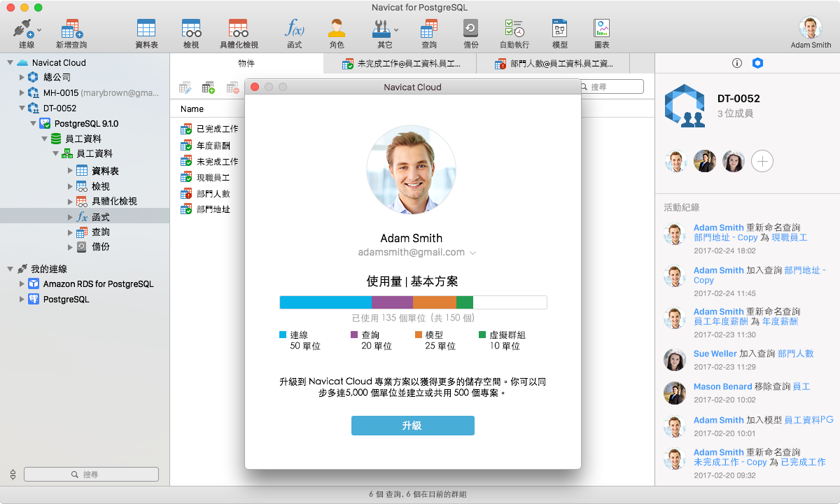This screenshot has width=840, height=504.
Task: Click the usage progress bar blue segment
Action: click(325, 302)
